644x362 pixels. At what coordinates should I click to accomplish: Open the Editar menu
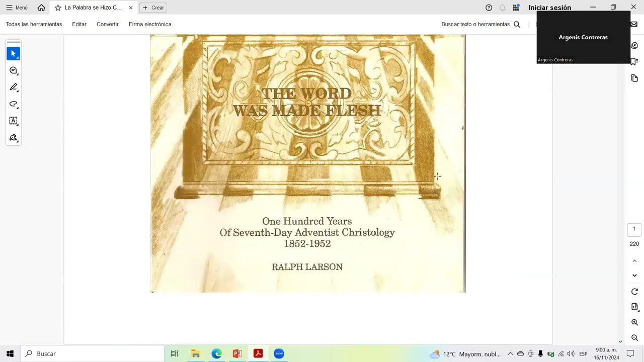tap(79, 24)
